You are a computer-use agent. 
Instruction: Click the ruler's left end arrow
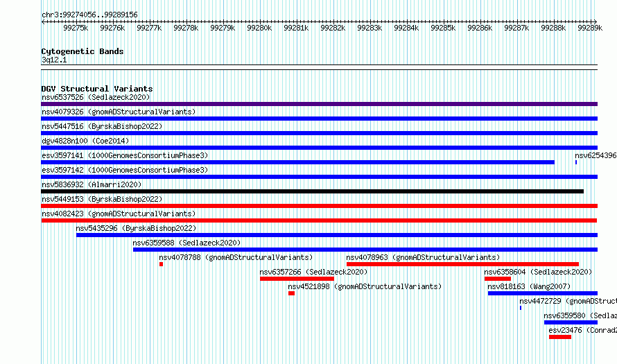pos(43,21)
